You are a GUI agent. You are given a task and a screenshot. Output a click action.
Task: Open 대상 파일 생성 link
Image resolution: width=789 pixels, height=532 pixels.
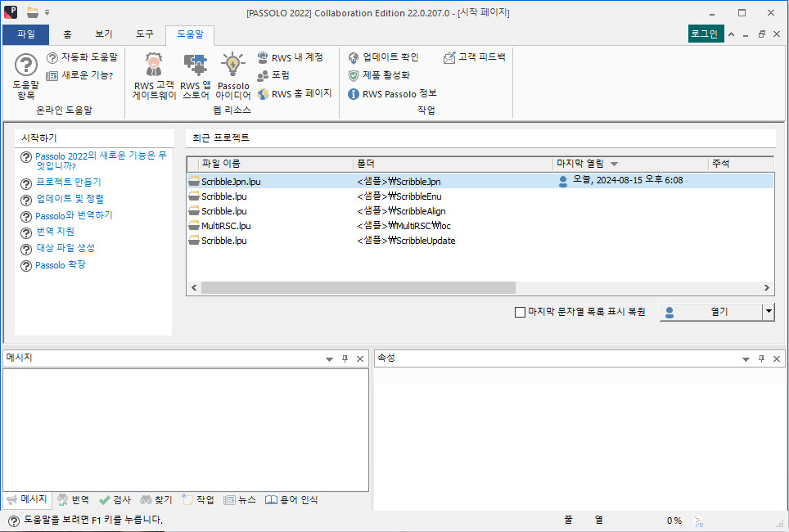pos(65,248)
